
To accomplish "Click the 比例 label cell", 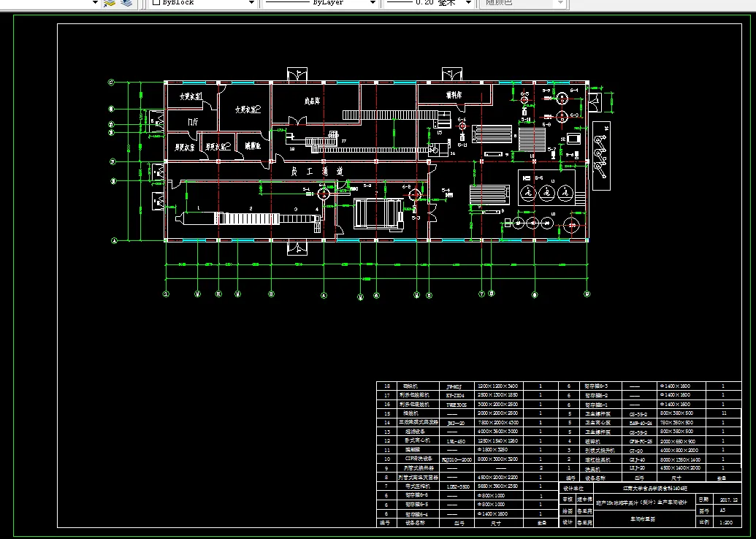I will point(703,522).
